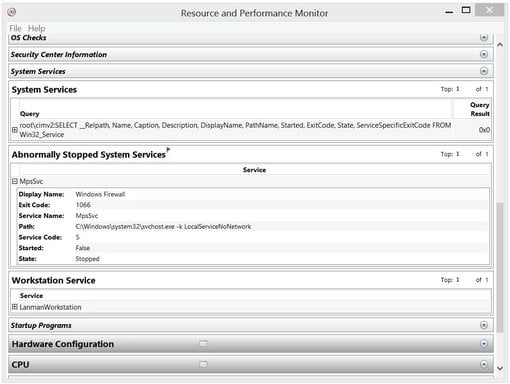The width and height of the screenshot is (510, 384).
Task: Click the System Services table heading
Action: point(44,90)
